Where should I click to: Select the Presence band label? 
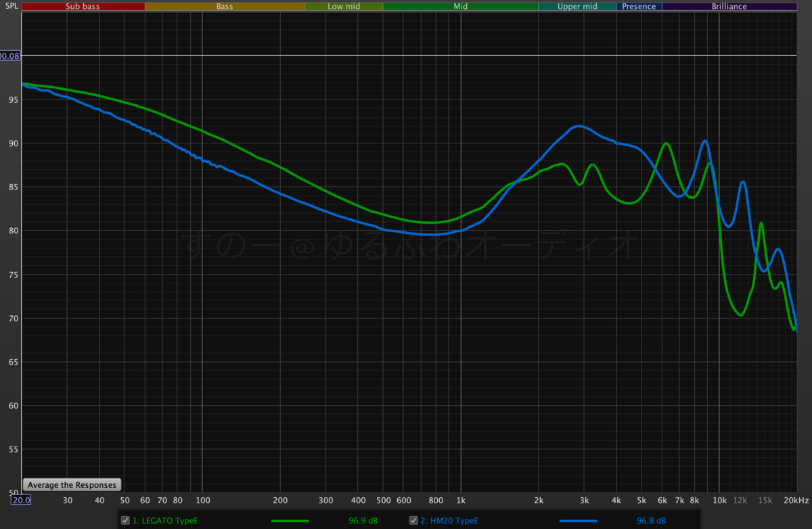pyautogui.click(x=639, y=6)
